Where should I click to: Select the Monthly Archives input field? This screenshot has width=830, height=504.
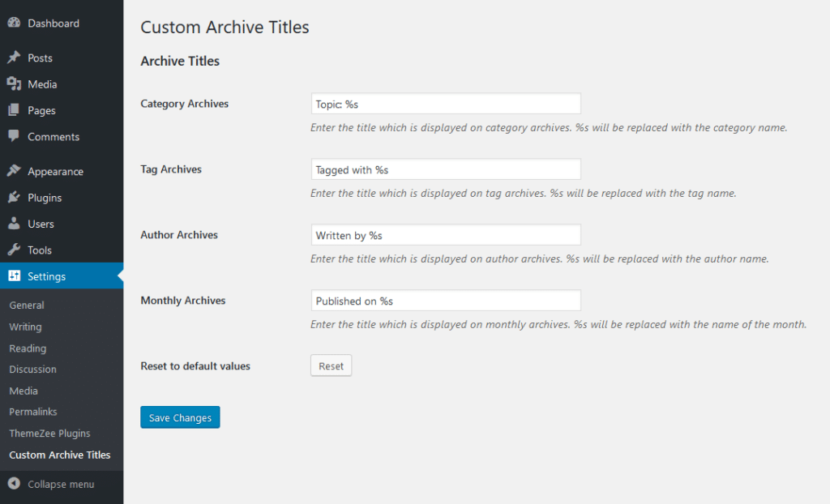click(x=446, y=300)
